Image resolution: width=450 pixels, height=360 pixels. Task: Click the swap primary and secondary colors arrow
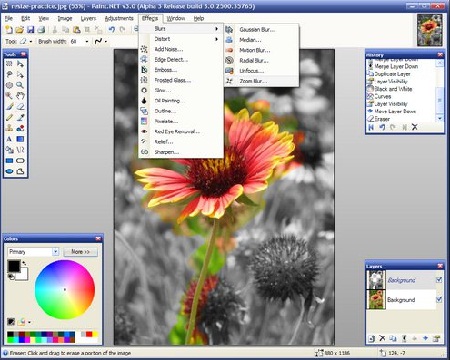pos(24,263)
